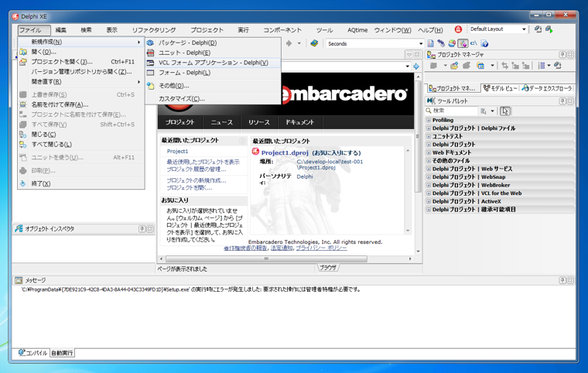Click the blue go arrow beside the address bar
Image resolution: width=588 pixels, height=373 pixels.
pos(416,67)
